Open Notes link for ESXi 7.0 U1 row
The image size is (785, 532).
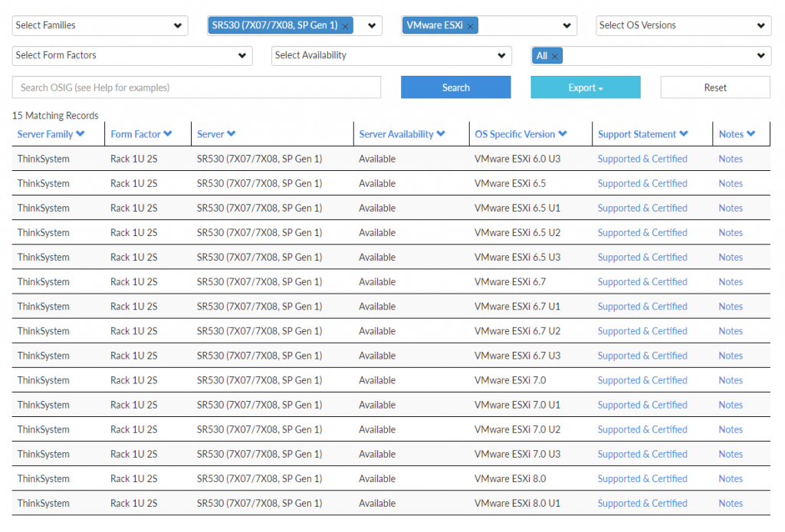click(x=731, y=405)
